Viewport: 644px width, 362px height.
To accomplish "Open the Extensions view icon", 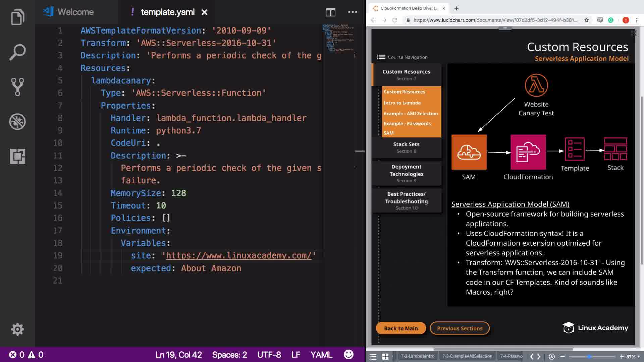I will [x=17, y=156].
